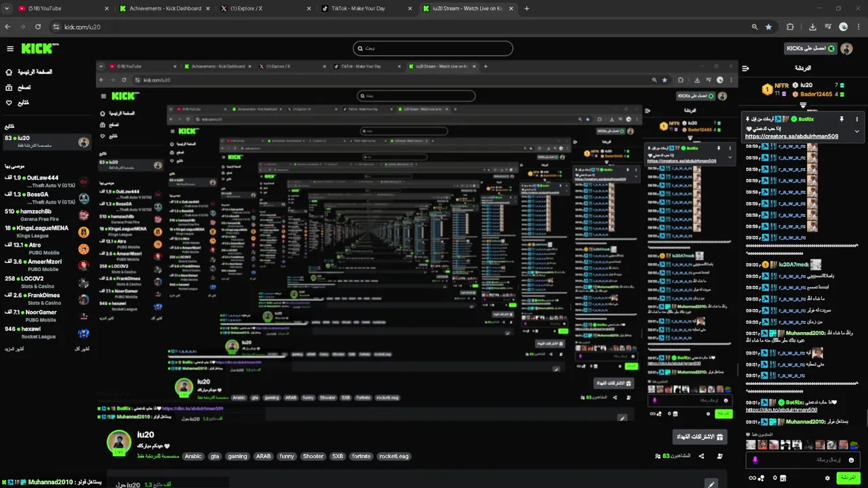The height and width of the screenshot is (488, 868).
Task: Click the address bar kick.com/iu20
Action: point(400,26)
